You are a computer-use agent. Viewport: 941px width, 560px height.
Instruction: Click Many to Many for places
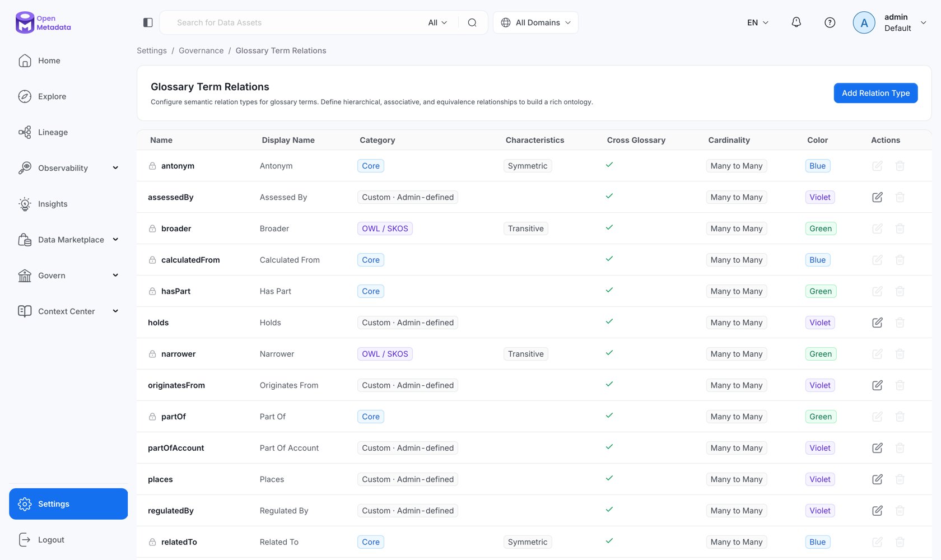click(737, 479)
